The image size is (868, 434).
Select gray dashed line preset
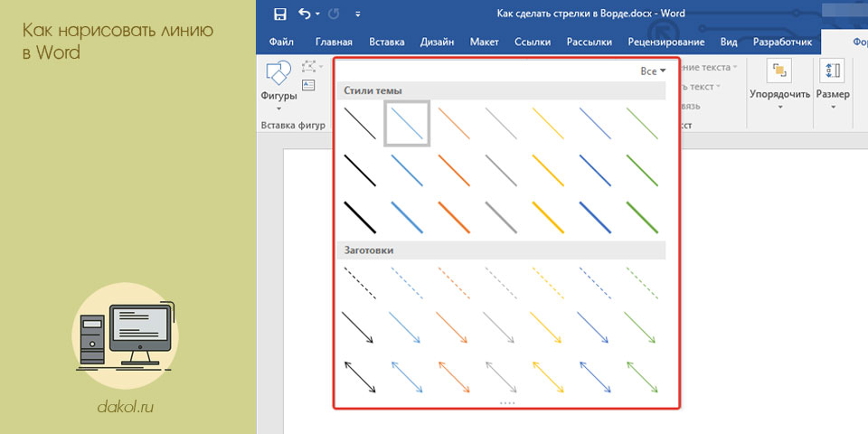(x=501, y=283)
